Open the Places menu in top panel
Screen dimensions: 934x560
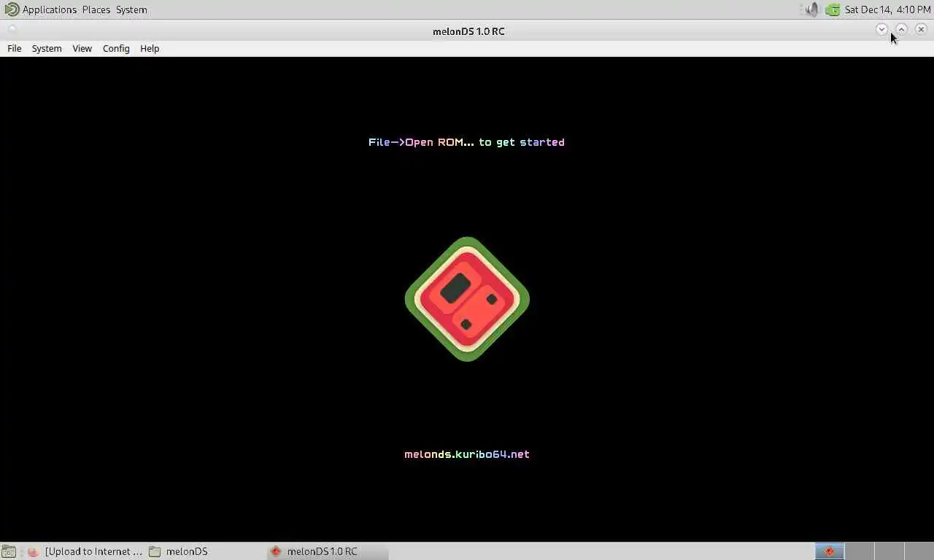96,9
